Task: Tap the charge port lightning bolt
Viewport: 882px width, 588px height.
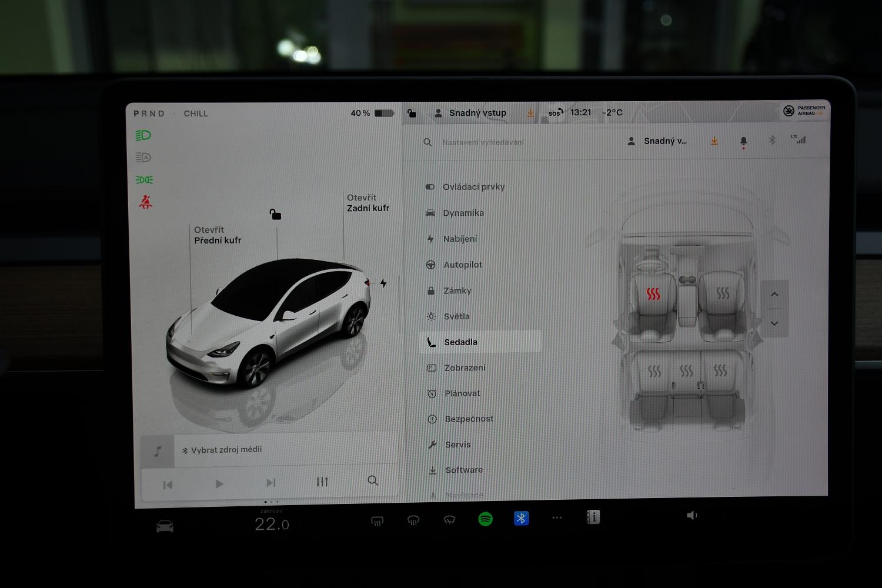Action: (383, 283)
